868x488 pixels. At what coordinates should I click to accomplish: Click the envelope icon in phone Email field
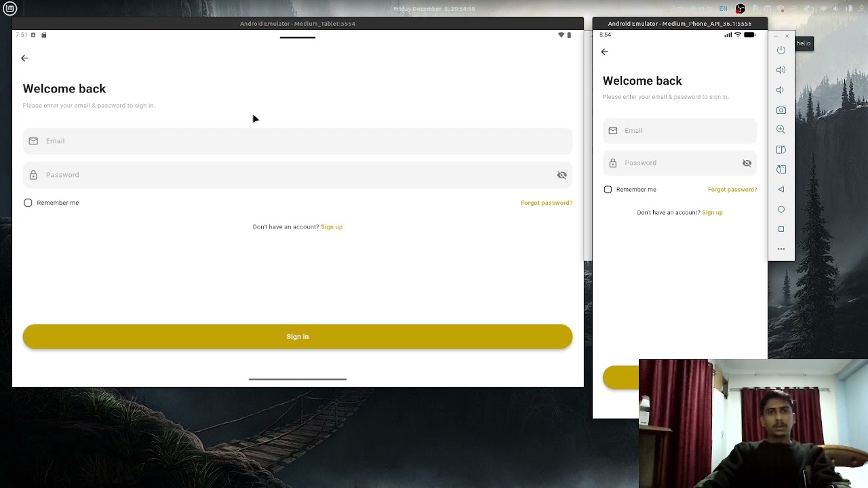pos(613,131)
